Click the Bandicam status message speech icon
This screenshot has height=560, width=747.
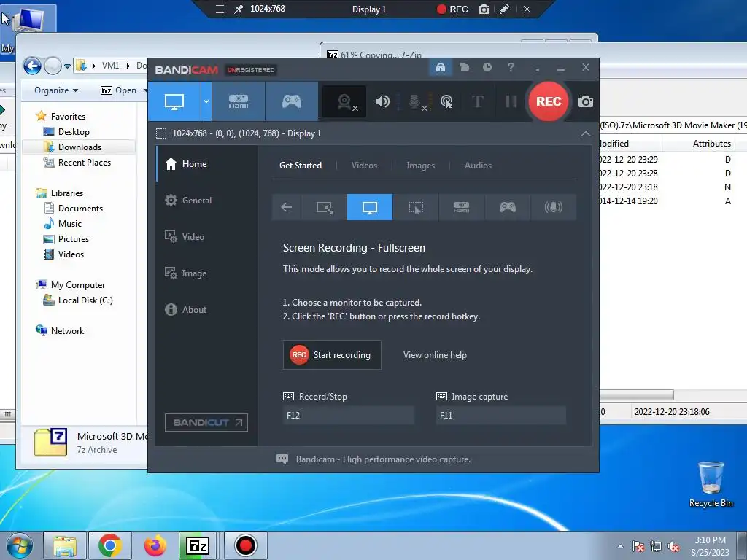[x=282, y=459]
